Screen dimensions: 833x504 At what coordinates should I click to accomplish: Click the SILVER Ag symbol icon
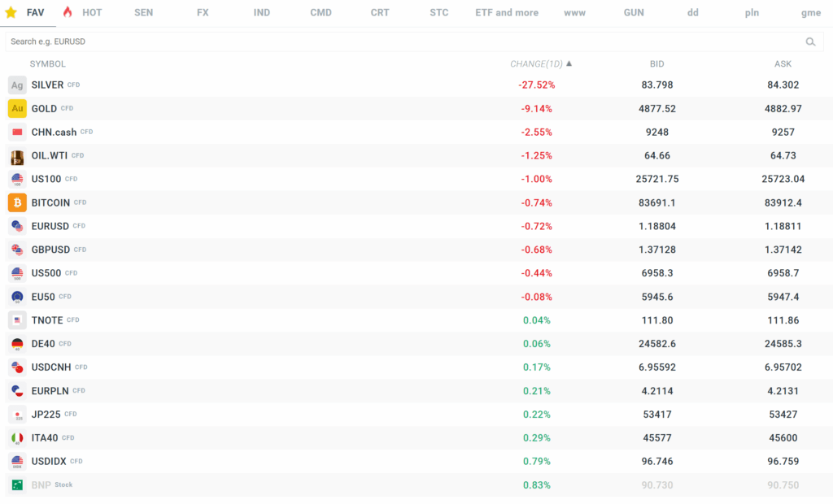pos(17,85)
